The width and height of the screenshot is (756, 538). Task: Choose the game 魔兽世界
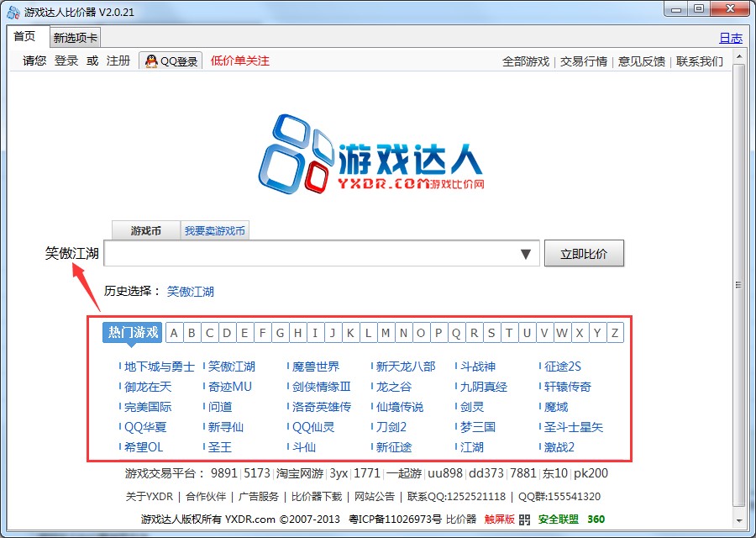(315, 367)
